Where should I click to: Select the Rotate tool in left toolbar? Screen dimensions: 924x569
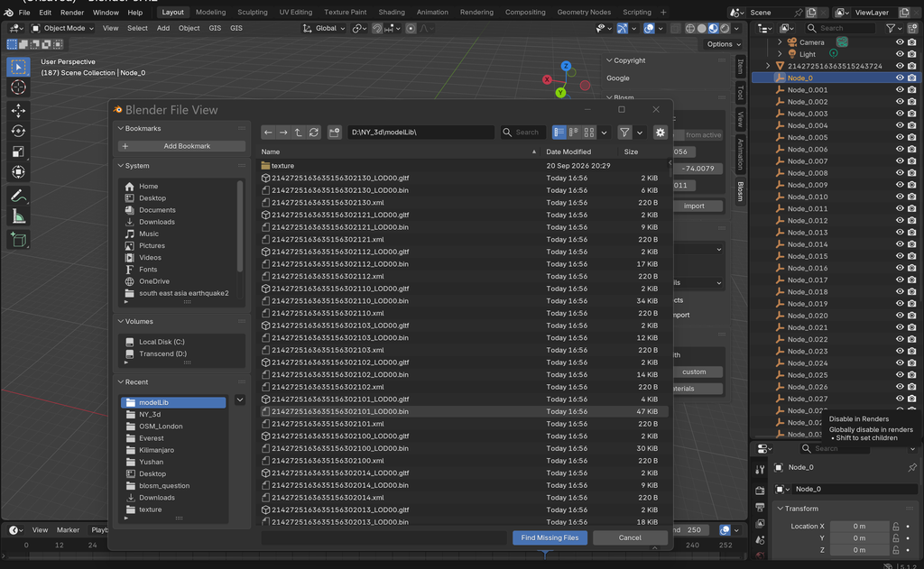pyautogui.click(x=18, y=131)
